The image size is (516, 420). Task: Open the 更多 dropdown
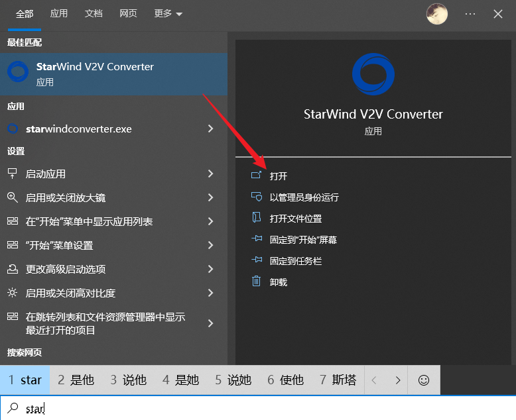tap(168, 13)
